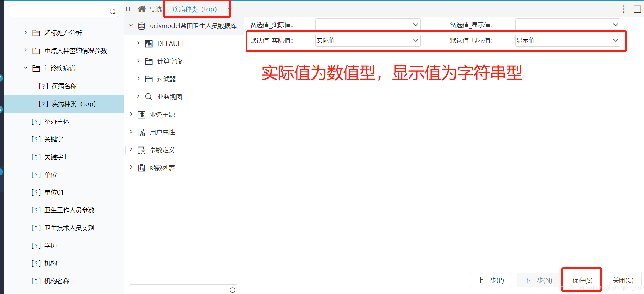Viewport: 644px width, 294px height.
Task: Expand the 过滤器 node
Action: pos(138,79)
